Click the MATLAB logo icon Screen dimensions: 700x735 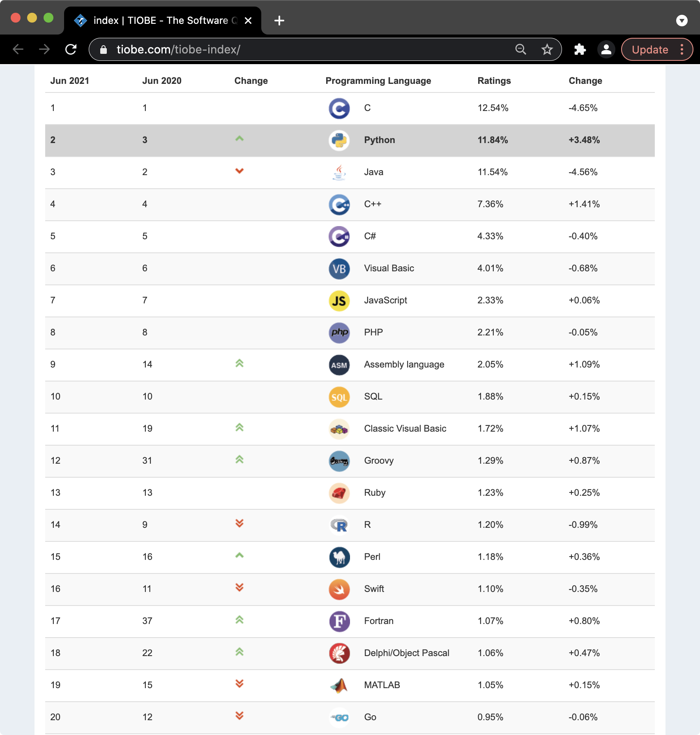(339, 686)
